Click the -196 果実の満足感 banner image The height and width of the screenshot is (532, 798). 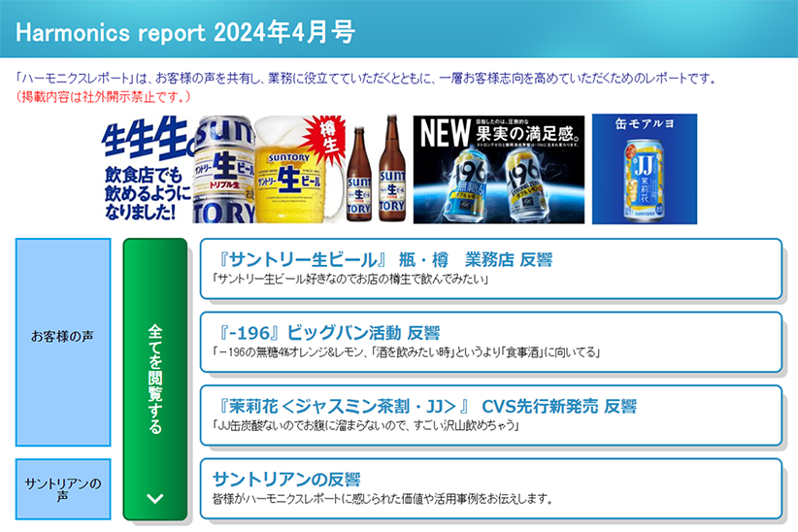pos(499,170)
